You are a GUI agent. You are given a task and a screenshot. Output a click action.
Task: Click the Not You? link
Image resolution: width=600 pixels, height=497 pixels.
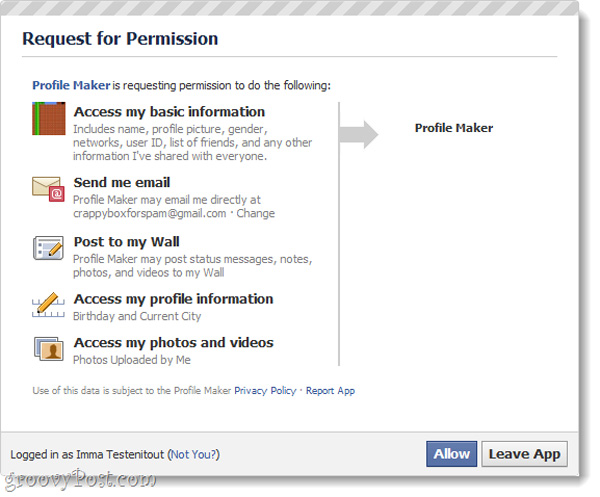pos(193,455)
